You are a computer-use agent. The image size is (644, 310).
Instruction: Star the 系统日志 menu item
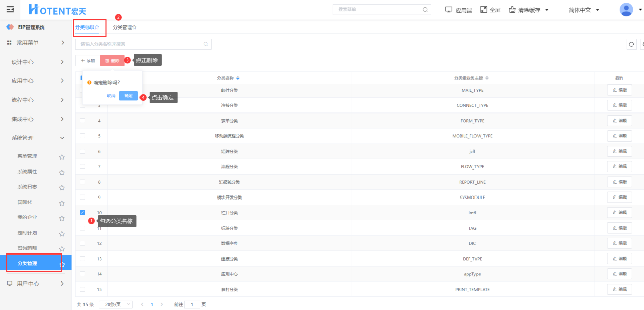tap(62, 188)
